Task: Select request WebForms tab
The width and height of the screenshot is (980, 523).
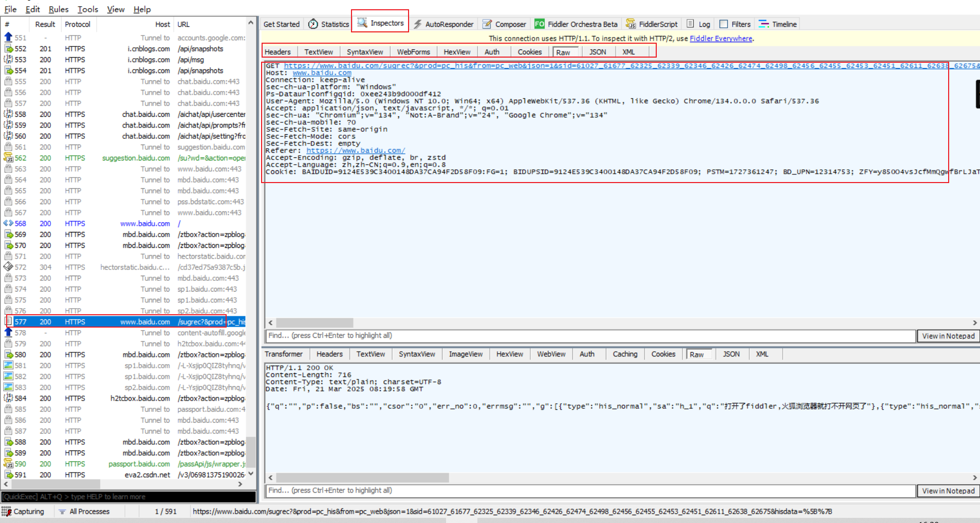Action: (x=413, y=52)
